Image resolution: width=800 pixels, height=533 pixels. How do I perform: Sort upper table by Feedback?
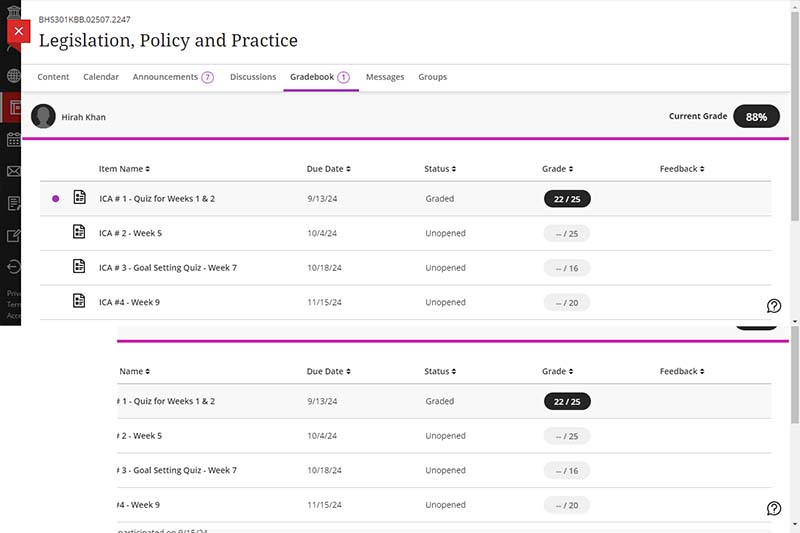tap(682, 169)
